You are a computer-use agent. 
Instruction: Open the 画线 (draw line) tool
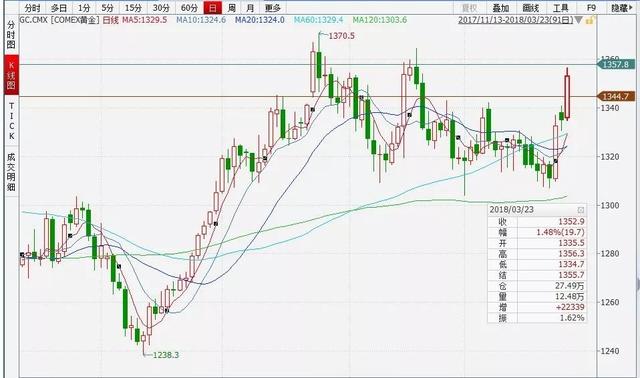pos(531,8)
